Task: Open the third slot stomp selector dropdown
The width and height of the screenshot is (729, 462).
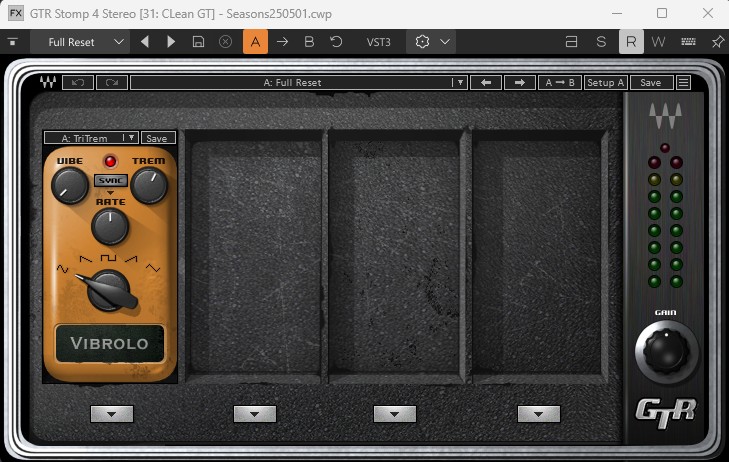Action: [395, 414]
